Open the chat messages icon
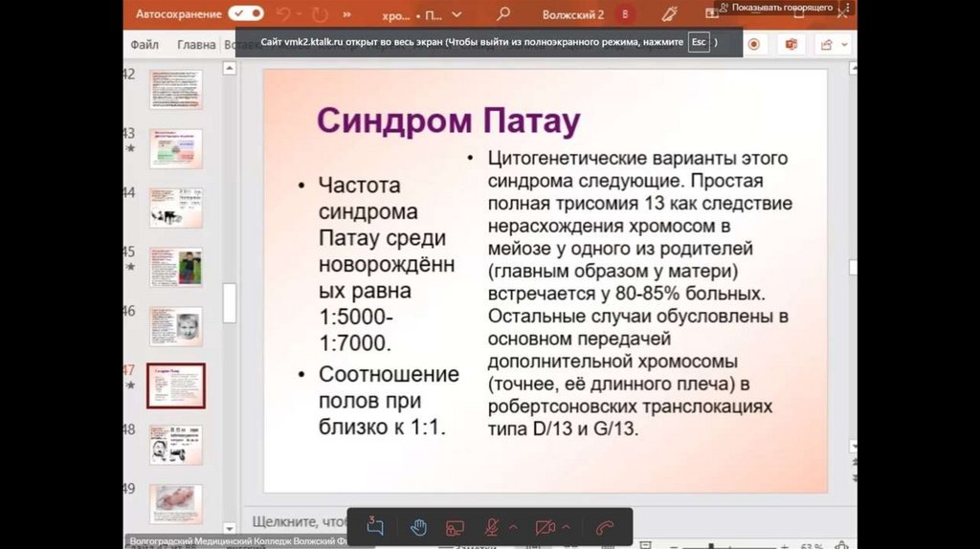Viewport: 980px width, 549px height. click(375, 527)
